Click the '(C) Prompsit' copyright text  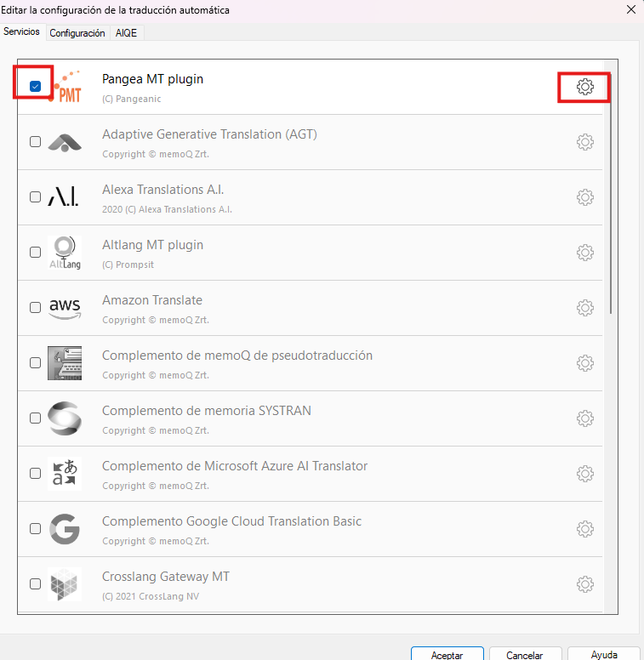[128, 265]
